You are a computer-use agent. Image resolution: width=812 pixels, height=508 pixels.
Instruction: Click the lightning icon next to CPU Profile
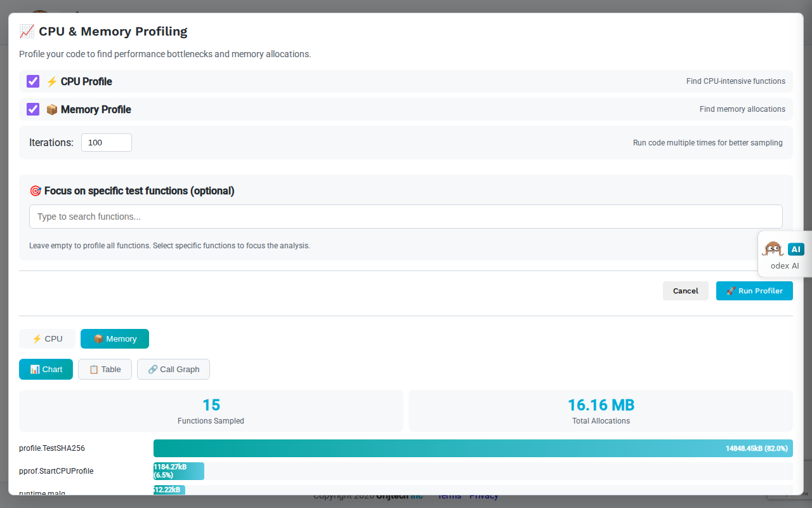click(x=51, y=81)
